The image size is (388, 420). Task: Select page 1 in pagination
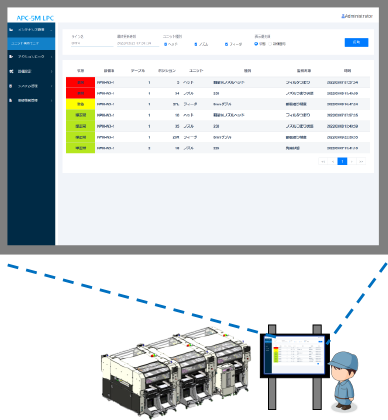342,161
